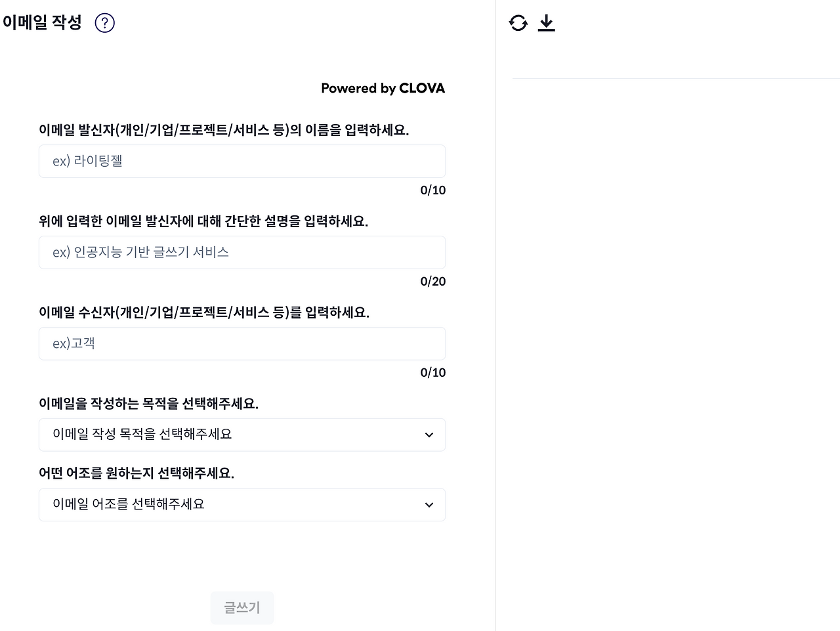Click the 이메일 작성 page title

(x=42, y=22)
